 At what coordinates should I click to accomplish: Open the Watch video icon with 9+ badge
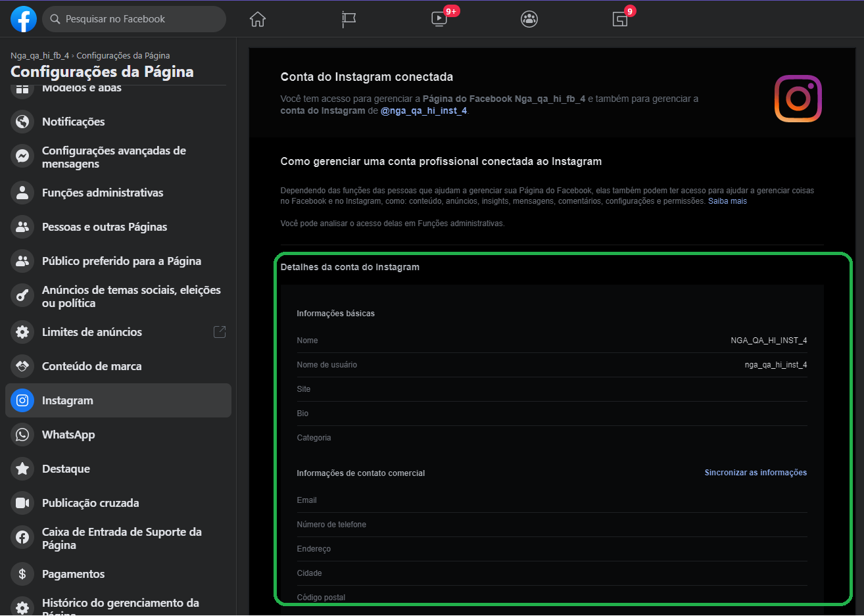click(439, 18)
